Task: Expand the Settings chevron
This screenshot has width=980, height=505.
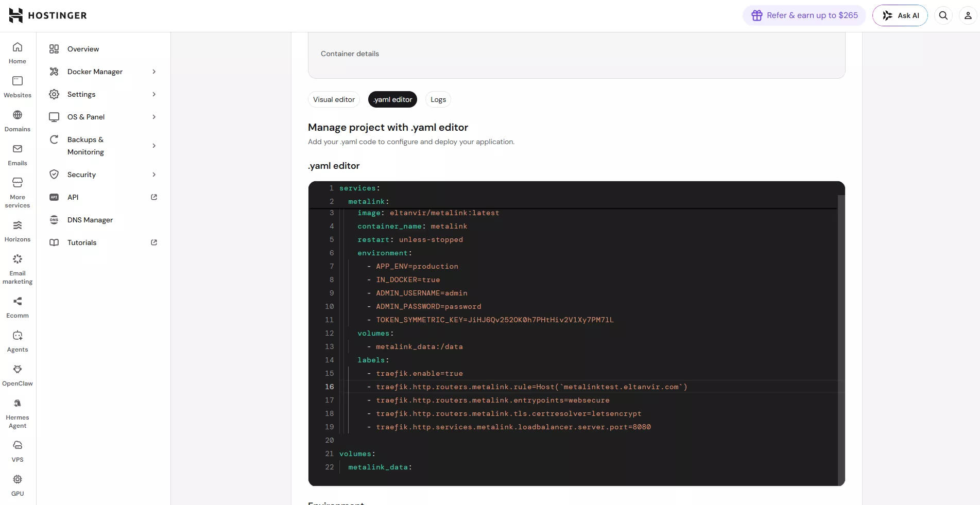Action: point(154,94)
